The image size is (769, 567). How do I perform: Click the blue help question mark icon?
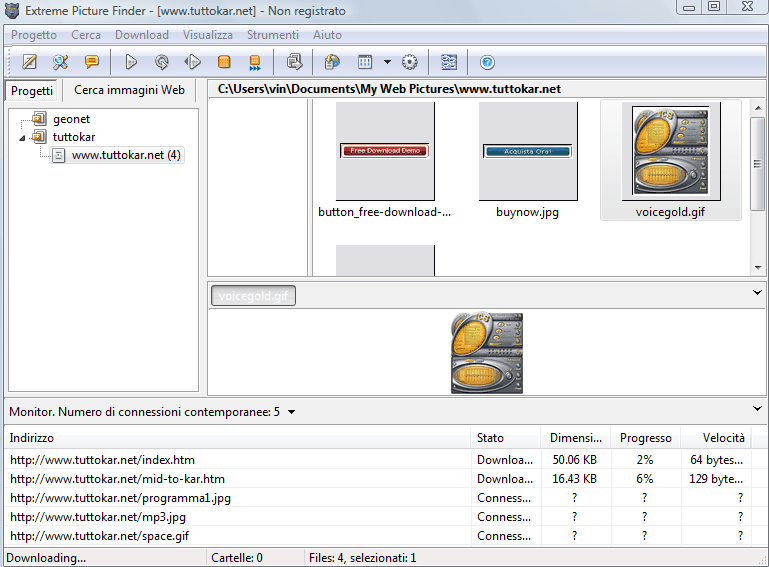coord(487,62)
